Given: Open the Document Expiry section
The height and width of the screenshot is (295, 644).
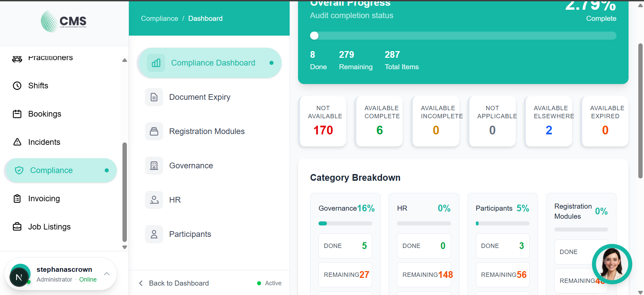Looking at the screenshot, I should [x=209, y=97].
